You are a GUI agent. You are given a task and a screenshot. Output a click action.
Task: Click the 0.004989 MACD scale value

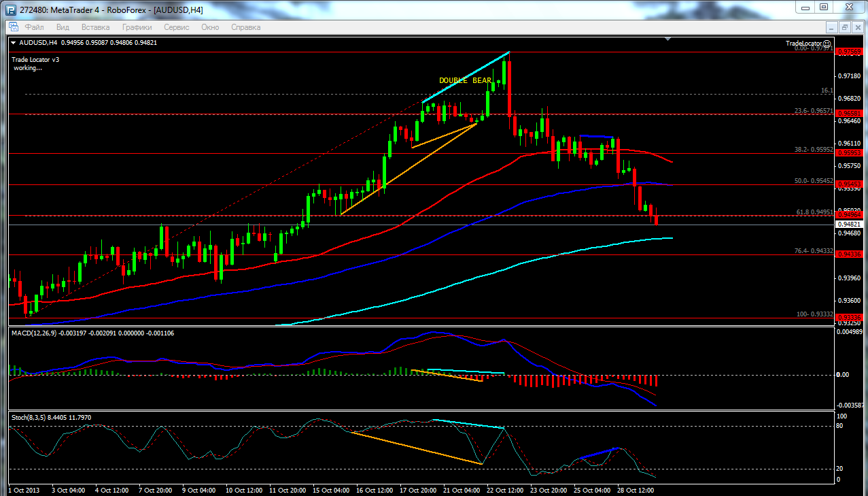[x=850, y=332]
